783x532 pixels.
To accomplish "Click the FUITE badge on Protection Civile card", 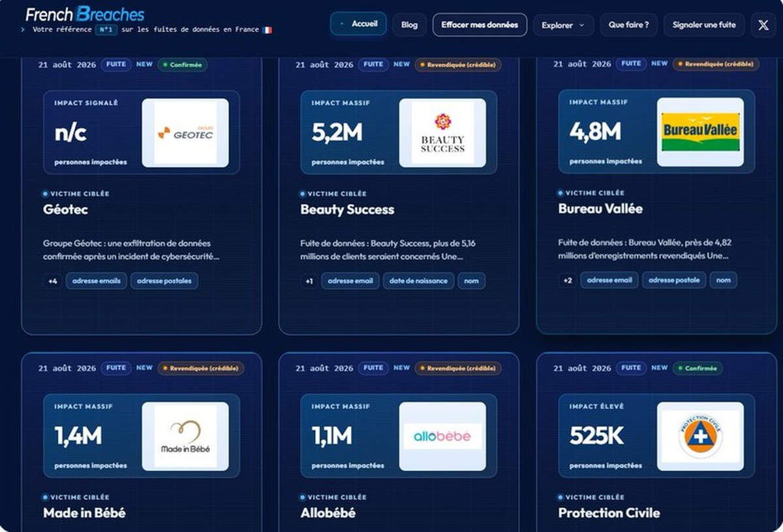I will point(631,368).
